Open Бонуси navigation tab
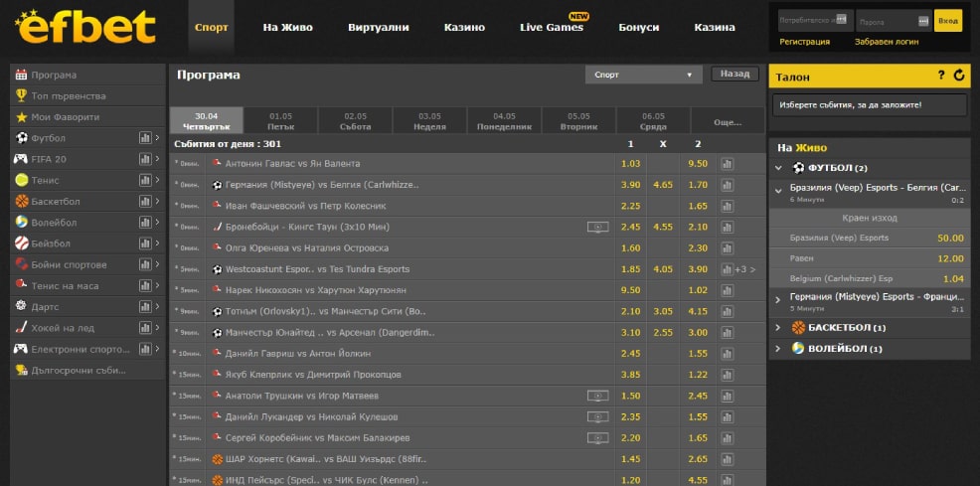The image size is (980, 486). (639, 28)
